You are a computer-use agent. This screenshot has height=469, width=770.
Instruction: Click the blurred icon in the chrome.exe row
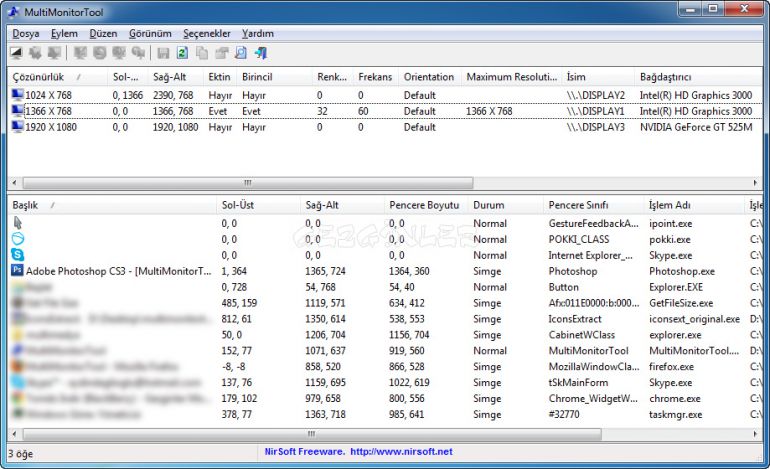click(18, 398)
